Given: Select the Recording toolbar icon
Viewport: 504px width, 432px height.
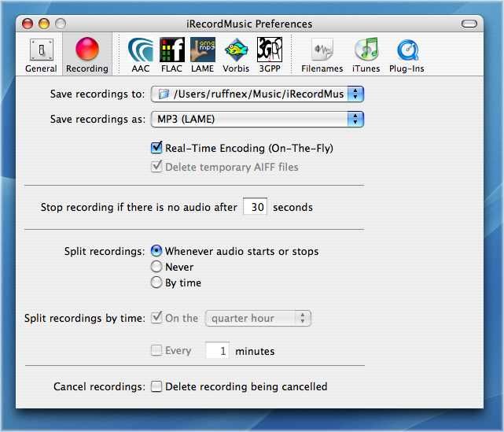Looking at the screenshot, I should pos(87,54).
